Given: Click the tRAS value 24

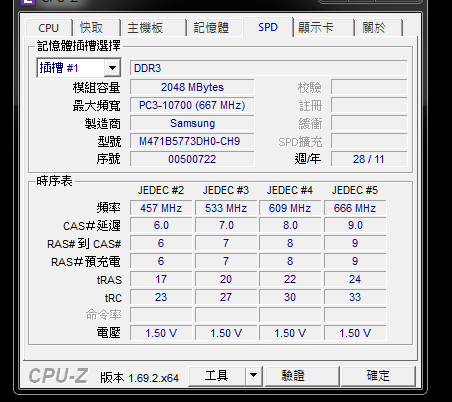Looking at the screenshot, I should coord(355,279).
